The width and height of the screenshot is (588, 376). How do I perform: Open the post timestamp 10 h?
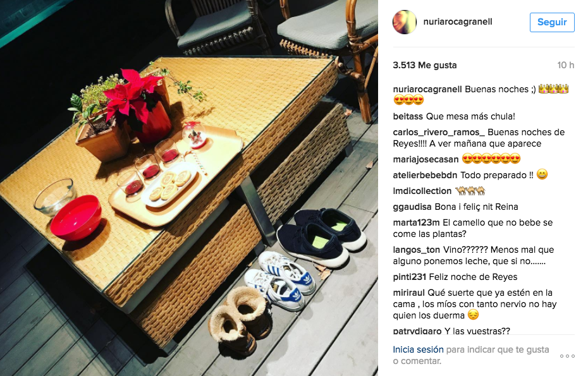pyautogui.click(x=565, y=65)
